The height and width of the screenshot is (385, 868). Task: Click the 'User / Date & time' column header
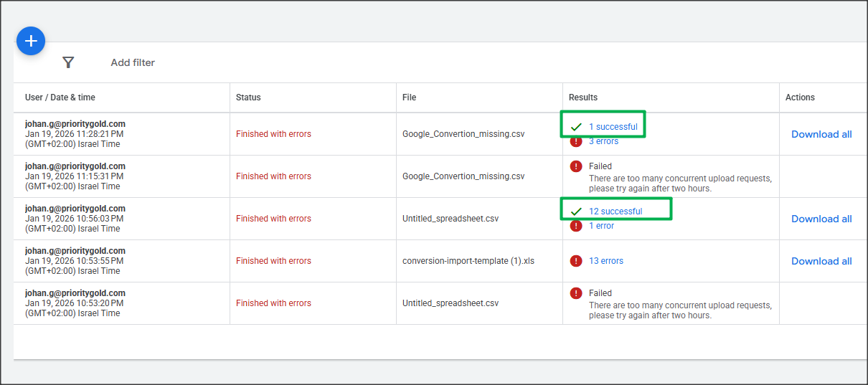pyautogui.click(x=60, y=98)
